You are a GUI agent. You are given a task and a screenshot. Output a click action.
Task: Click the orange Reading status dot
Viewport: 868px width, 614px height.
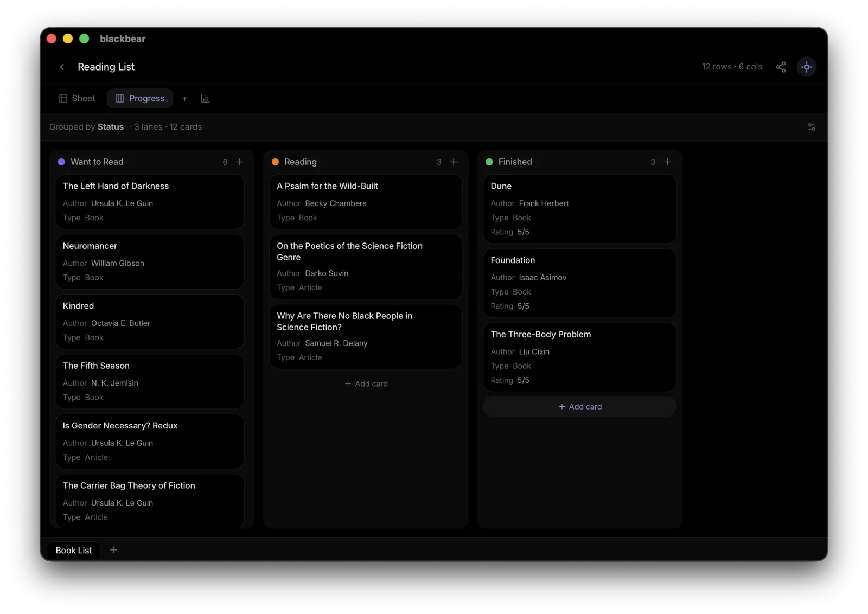pyautogui.click(x=275, y=162)
